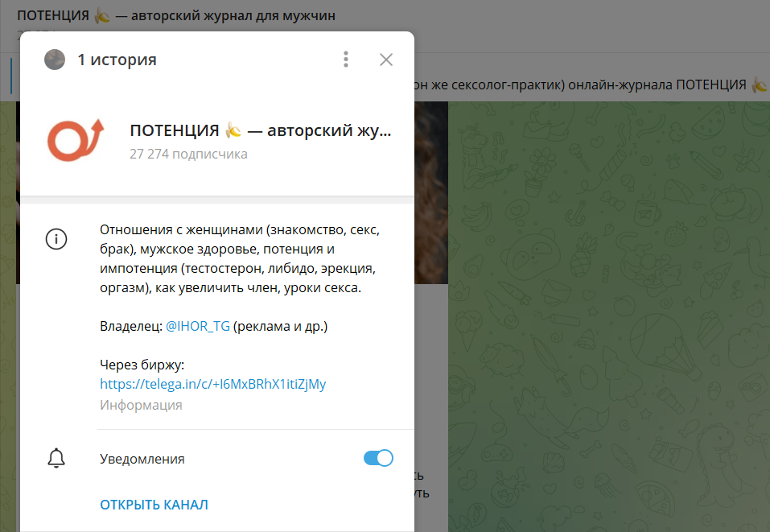The image size is (770, 532).
Task: Click the '27 274 подписчика' subscriber count
Action: click(x=188, y=155)
